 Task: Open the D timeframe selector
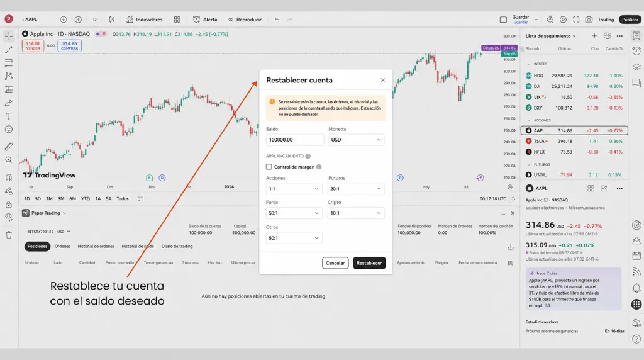point(95,20)
